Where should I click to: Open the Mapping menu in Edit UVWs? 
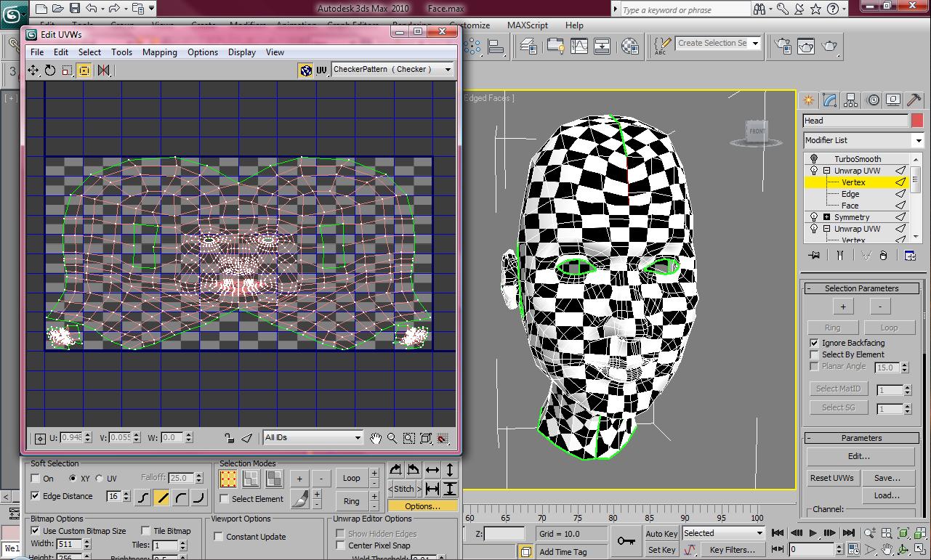point(159,52)
